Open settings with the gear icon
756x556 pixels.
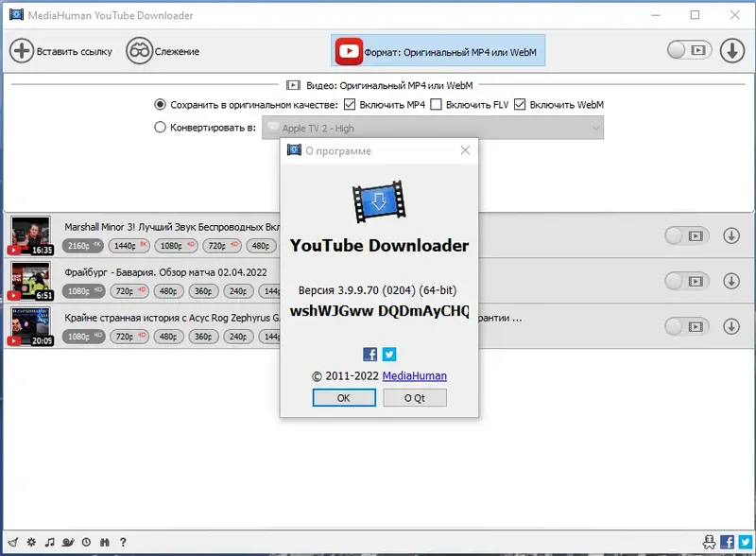coord(31,542)
